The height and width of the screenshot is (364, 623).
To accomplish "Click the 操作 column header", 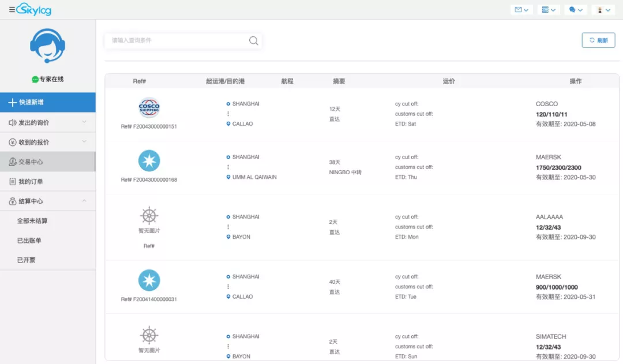I will [575, 81].
